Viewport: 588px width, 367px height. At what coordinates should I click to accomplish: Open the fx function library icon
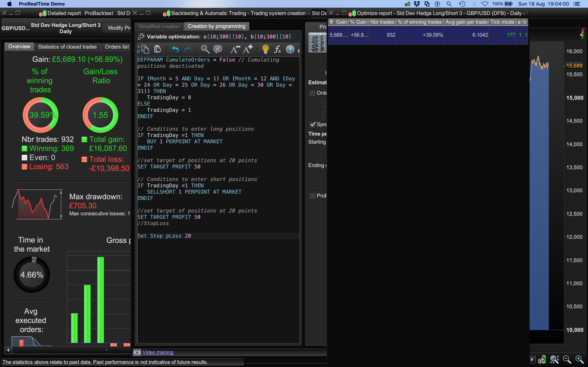click(278, 49)
